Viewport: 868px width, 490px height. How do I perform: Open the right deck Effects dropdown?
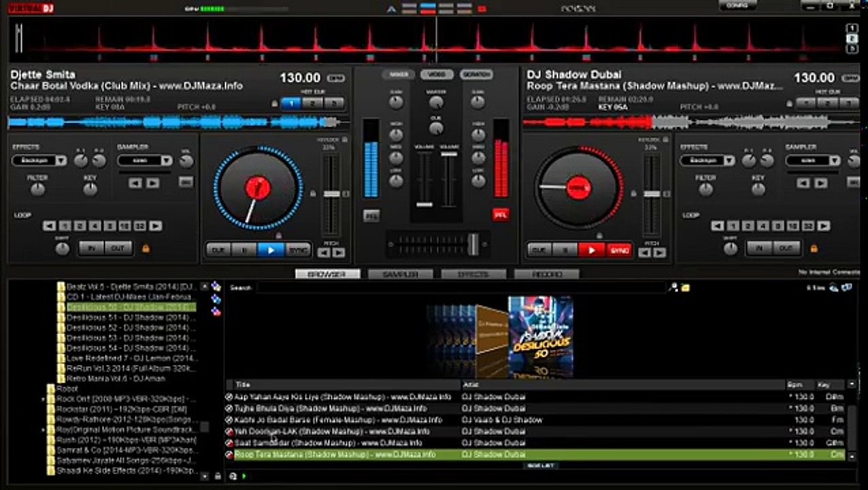coord(707,161)
